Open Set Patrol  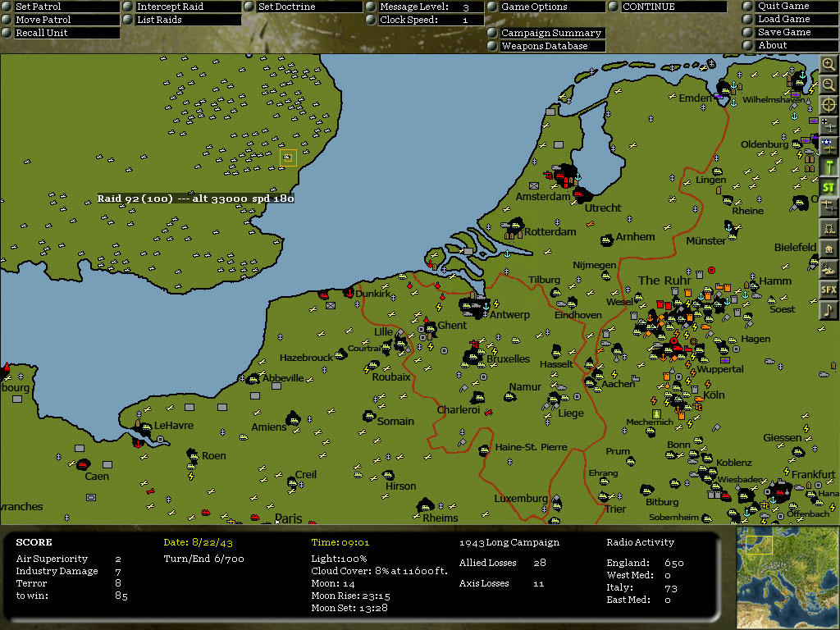point(60,7)
